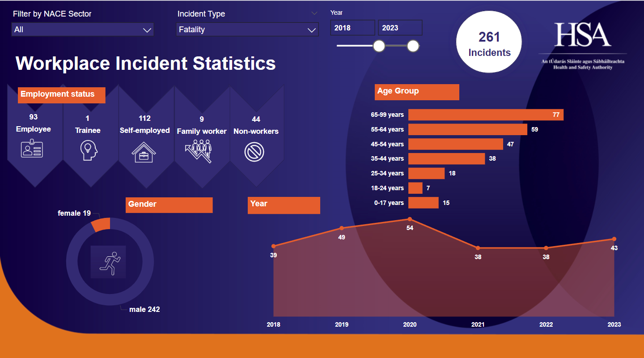Click the Non-workers prohibited circle icon
644x358 pixels.
(254, 152)
